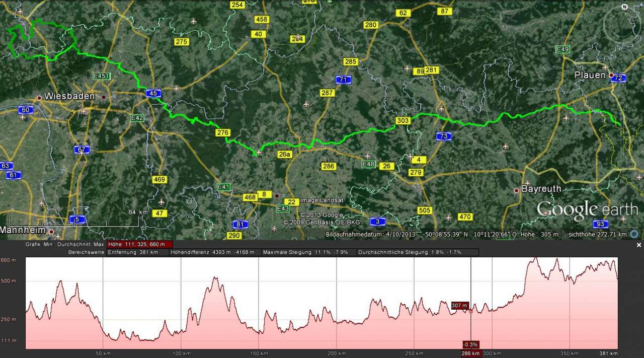
Task: Click the blue Autobahn 71 shield
Action: click(343, 80)
